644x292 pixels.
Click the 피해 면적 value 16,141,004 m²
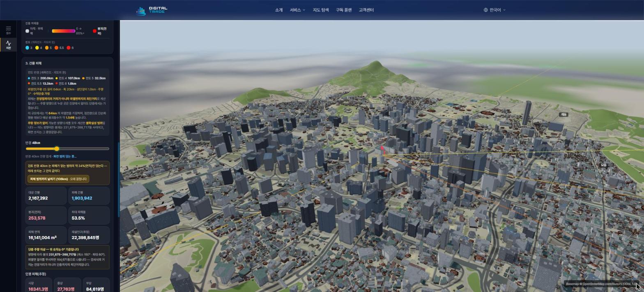pos(42,238)
